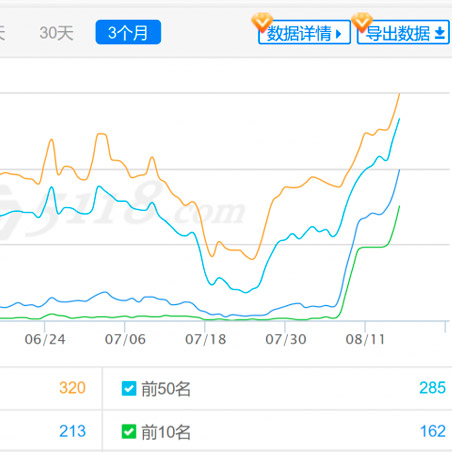Click the download arrow icon in 导出数据
This screenshot has height=452, width=452.
(440, 33)
